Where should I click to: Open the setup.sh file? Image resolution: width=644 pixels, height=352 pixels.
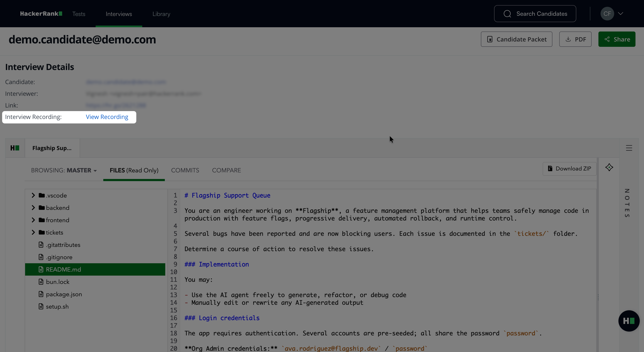pos(57,306)
